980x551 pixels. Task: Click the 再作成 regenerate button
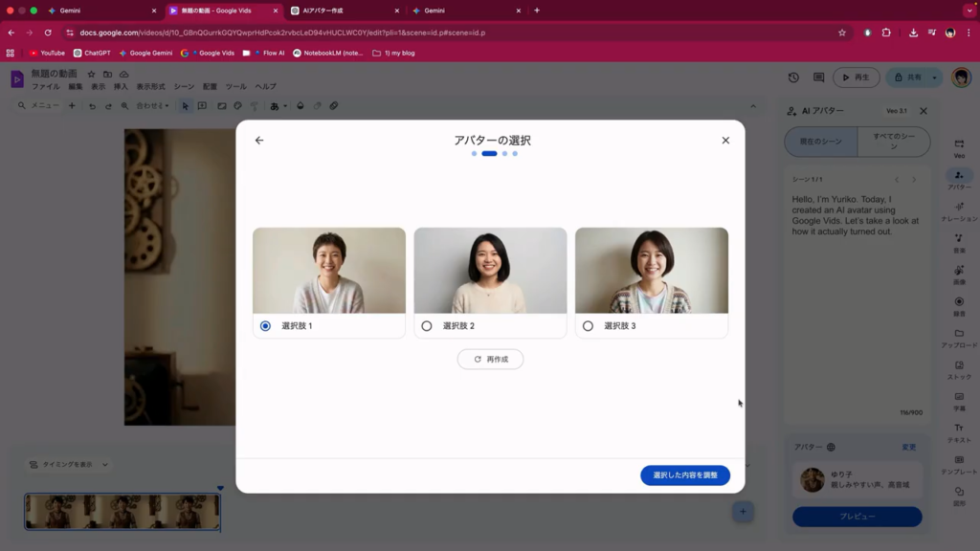coord(490,360)
